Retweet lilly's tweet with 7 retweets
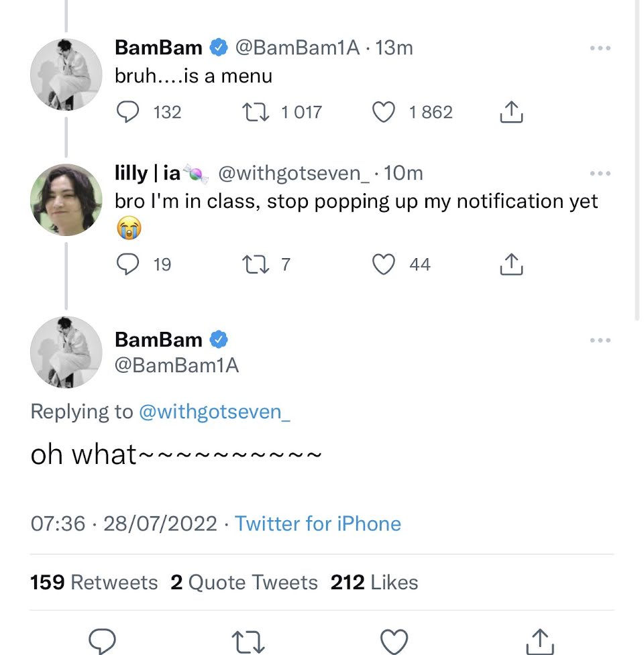644x655 pixels. click(256, 264)
